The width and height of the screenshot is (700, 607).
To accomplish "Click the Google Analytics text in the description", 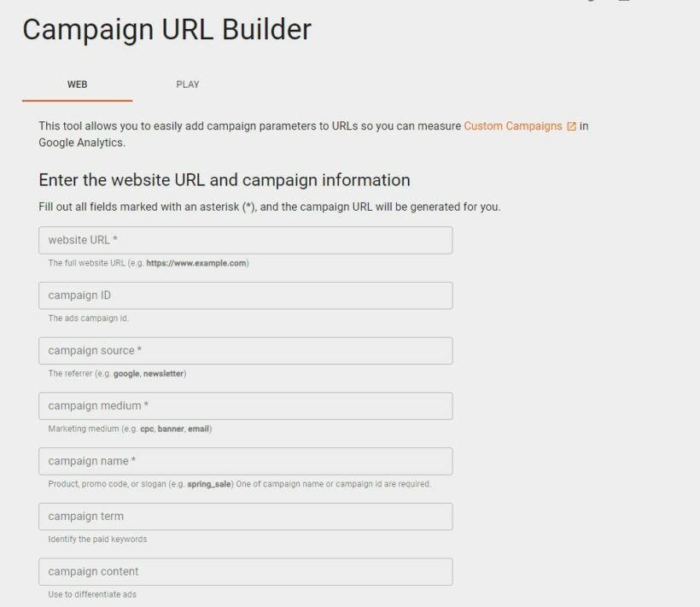I will pyautogui.click(x=73, y=143).
